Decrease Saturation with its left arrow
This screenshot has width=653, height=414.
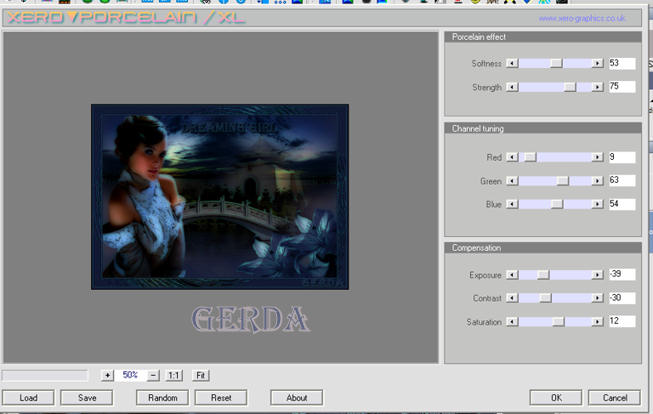coord(512,322)
